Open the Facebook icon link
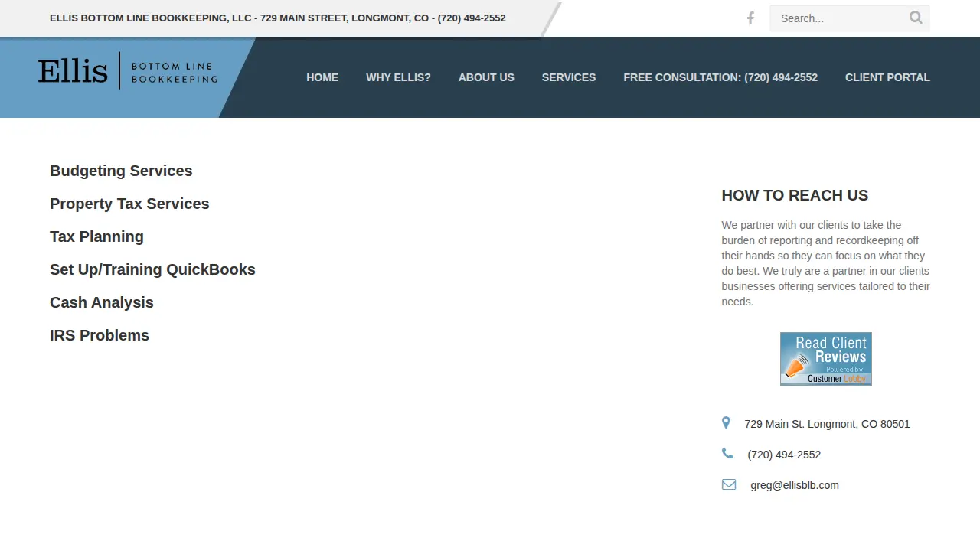The image size is (980, 551). 750,18
